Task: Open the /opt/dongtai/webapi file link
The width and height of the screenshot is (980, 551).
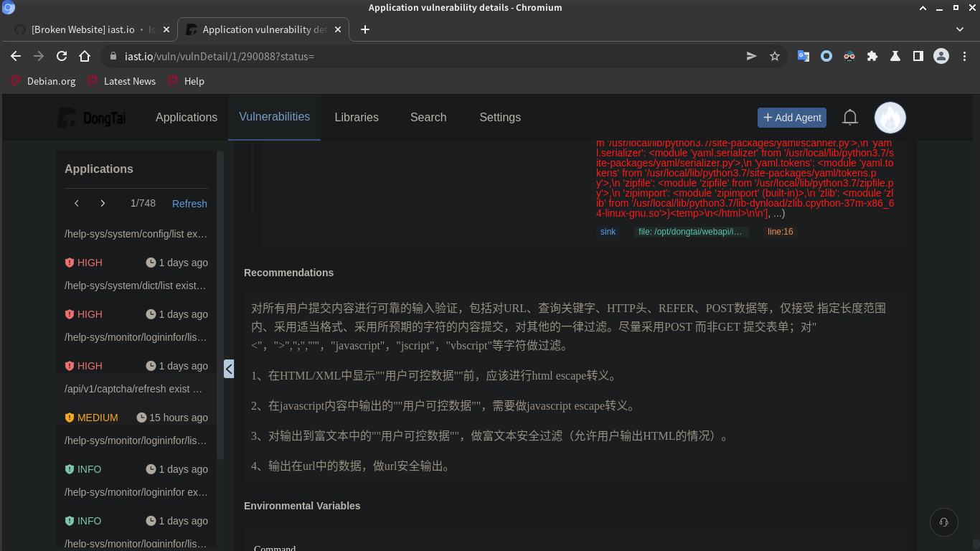Action: tap(691, 231)
